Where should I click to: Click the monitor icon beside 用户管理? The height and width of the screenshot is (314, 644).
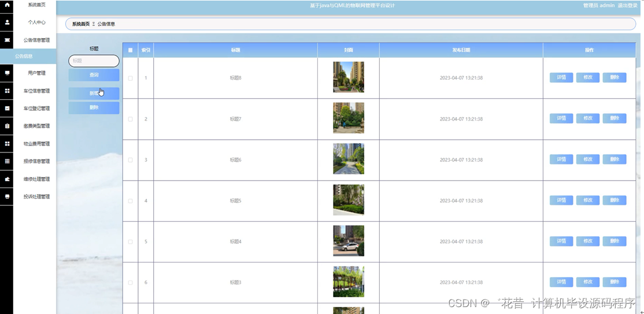7,73
